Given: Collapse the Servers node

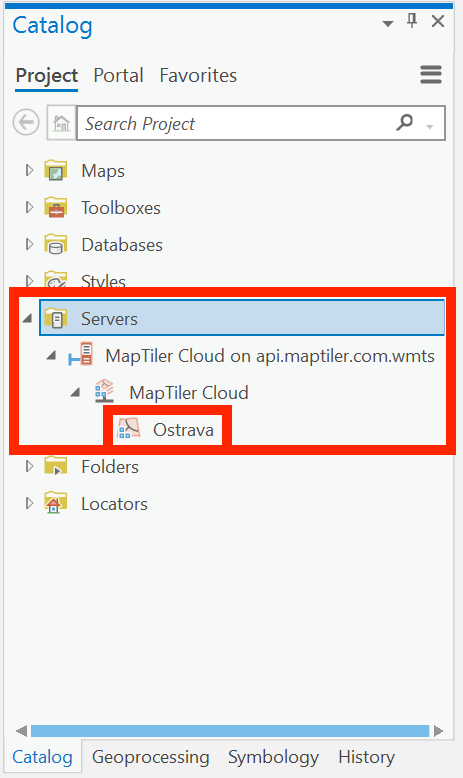Looking at the screenshot, I should pos(28,319).
